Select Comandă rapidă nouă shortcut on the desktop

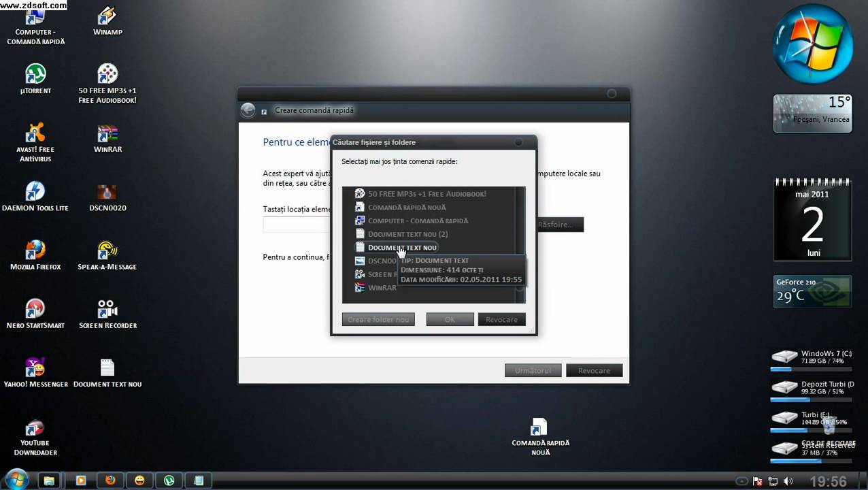click(540, 436)
